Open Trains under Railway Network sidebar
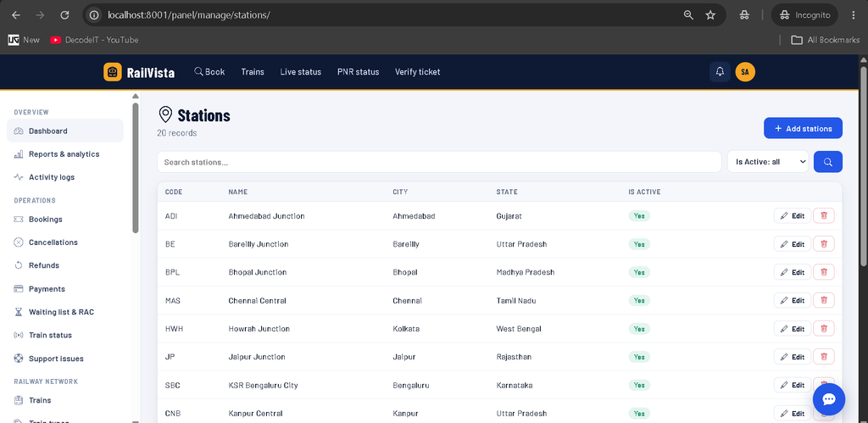Viewport: 868px width, 423px height. click(x=64, y=400)
